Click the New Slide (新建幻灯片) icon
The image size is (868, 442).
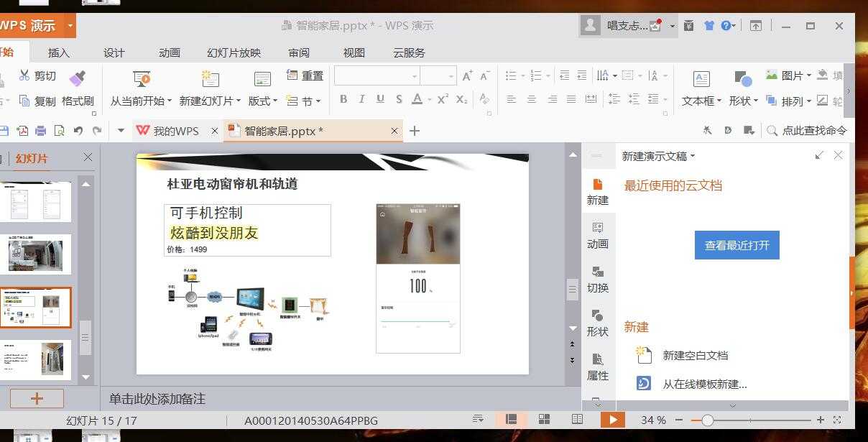click(210, 78)
